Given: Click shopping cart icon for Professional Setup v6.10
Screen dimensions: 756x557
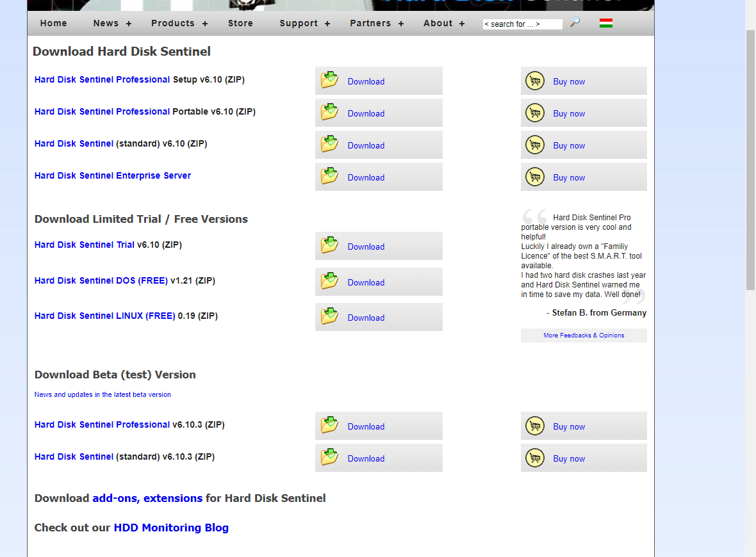Looking at the screenshot, I should 535,81.
